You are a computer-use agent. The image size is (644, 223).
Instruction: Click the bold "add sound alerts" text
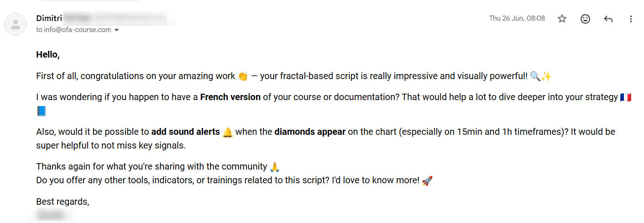point(185,132)
